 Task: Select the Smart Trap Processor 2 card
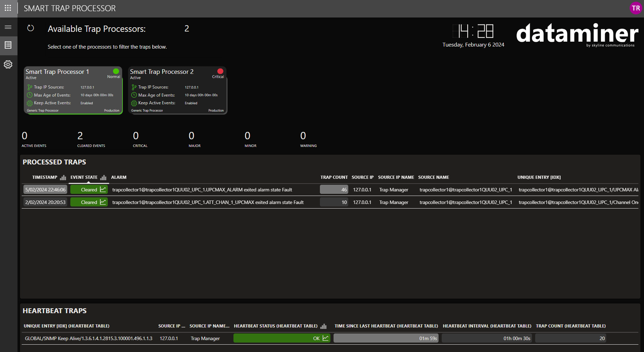(x=178, y=90)
